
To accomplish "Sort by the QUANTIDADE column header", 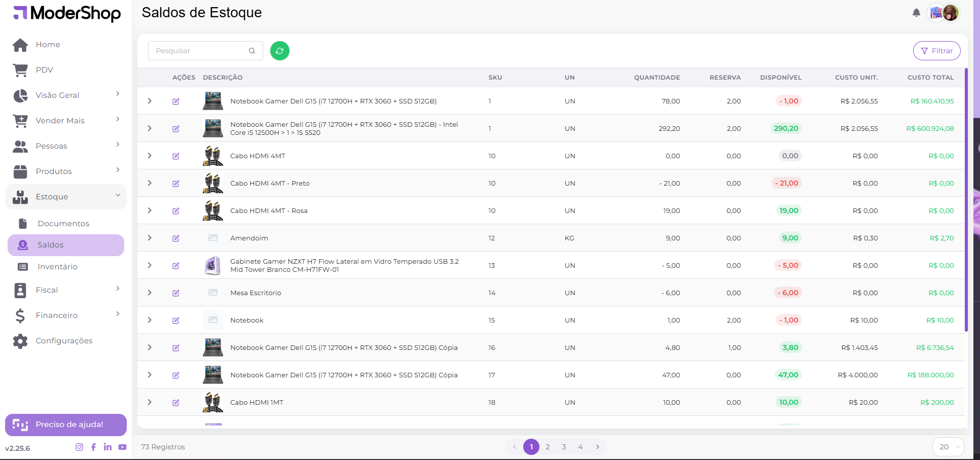I will click(657, 78).
